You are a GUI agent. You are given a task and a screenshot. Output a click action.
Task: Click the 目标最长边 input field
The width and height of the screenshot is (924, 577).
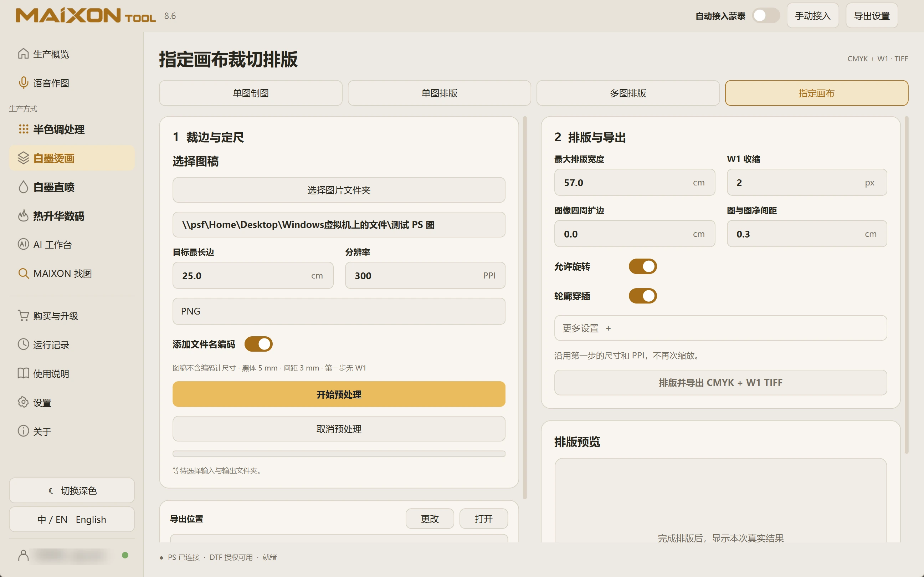pyautogui.click(x=253, y=276)
